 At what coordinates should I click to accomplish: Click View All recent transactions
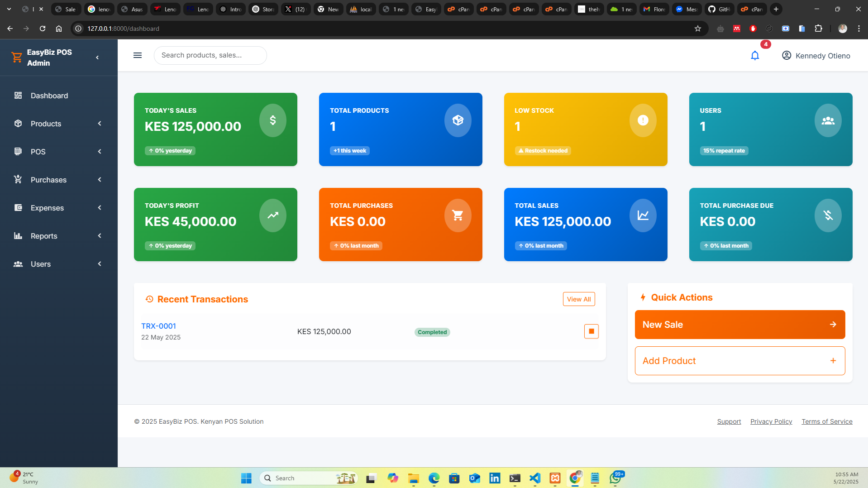pyautogui.click(x=579, y=299)
